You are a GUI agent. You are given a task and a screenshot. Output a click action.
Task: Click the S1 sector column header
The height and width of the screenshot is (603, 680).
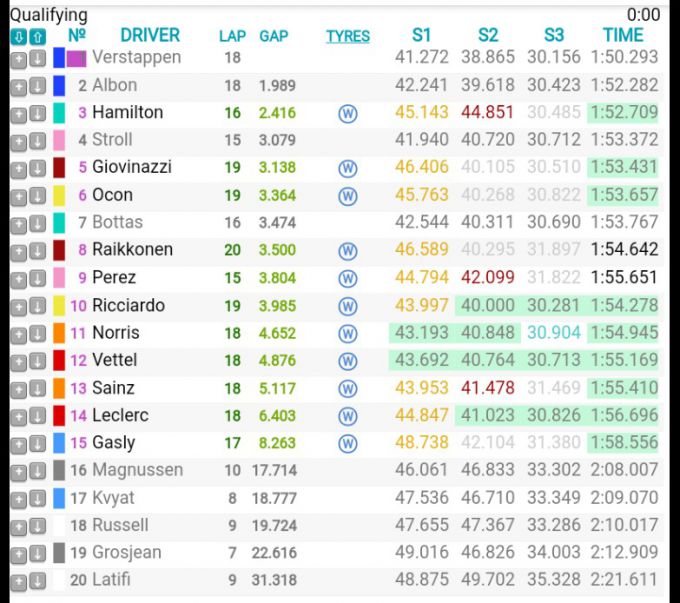pyautogui.click(x=422, y=36)
